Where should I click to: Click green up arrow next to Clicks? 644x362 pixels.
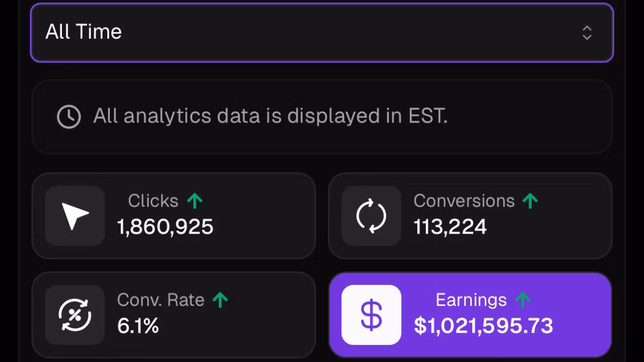(195, 201)
